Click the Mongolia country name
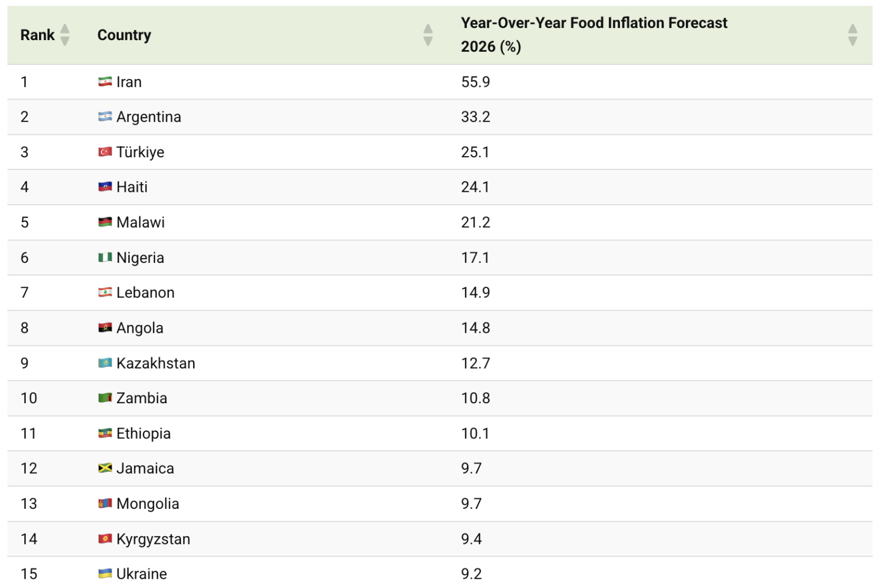The width and height of the screenshot is (880, 588). point(148,504)
